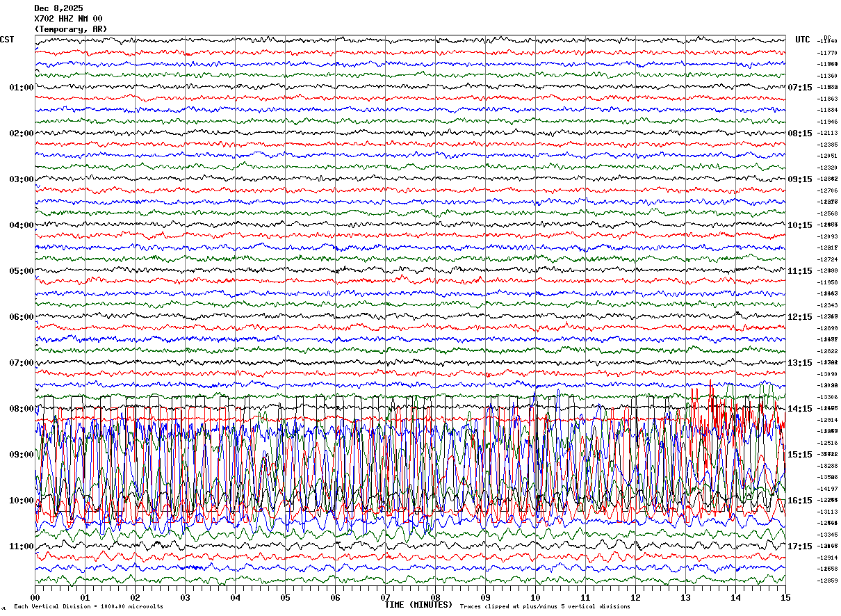Image resolution: width=841 pixels, height=616 pixels.
Task: Click the 'CST' timezone label
Action: point(7,40)
